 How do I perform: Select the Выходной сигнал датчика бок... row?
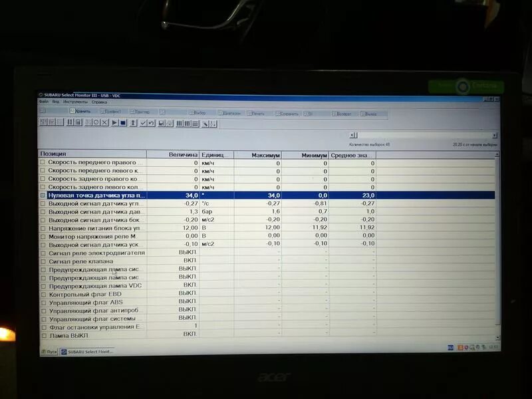click(267, 219)
